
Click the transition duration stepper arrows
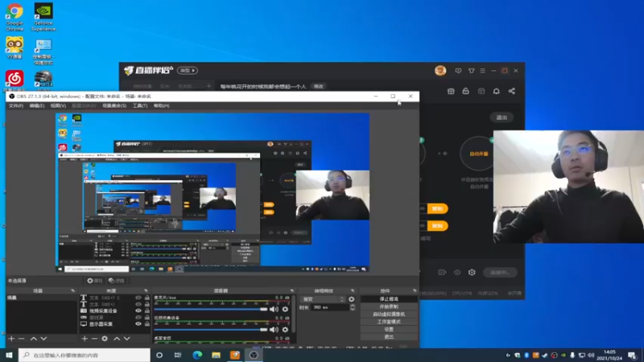[353, 307]
